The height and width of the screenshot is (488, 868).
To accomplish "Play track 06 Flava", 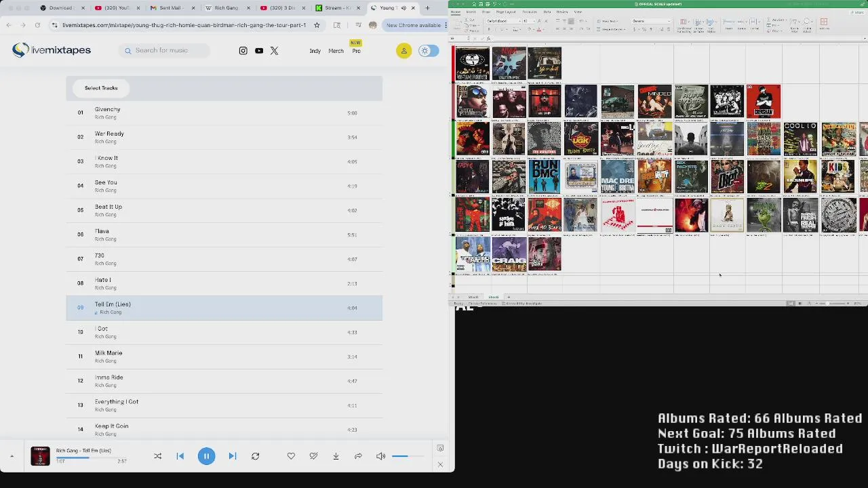I will [x=224, y=235].
